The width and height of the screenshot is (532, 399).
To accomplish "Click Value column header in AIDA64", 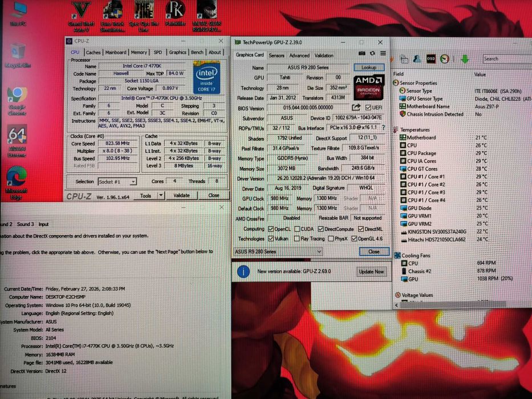I will click(x=480, y=74).
